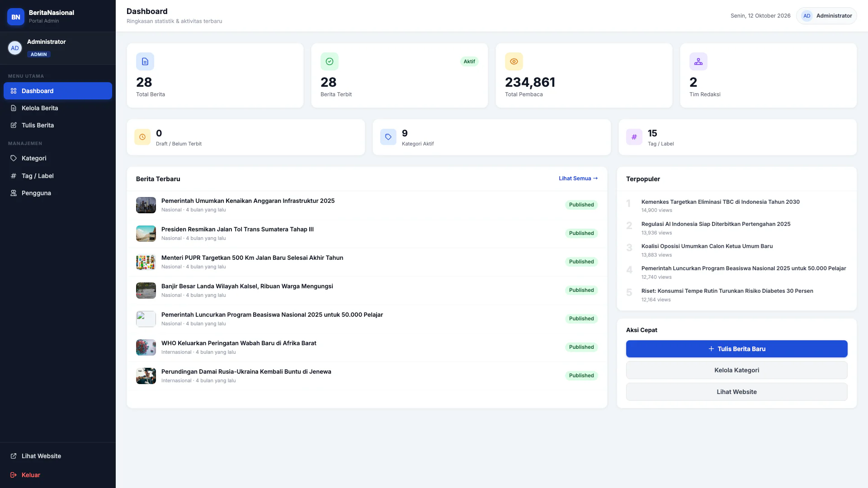
Task: Click the Total Berita document icon
Action: coord(145,61)
